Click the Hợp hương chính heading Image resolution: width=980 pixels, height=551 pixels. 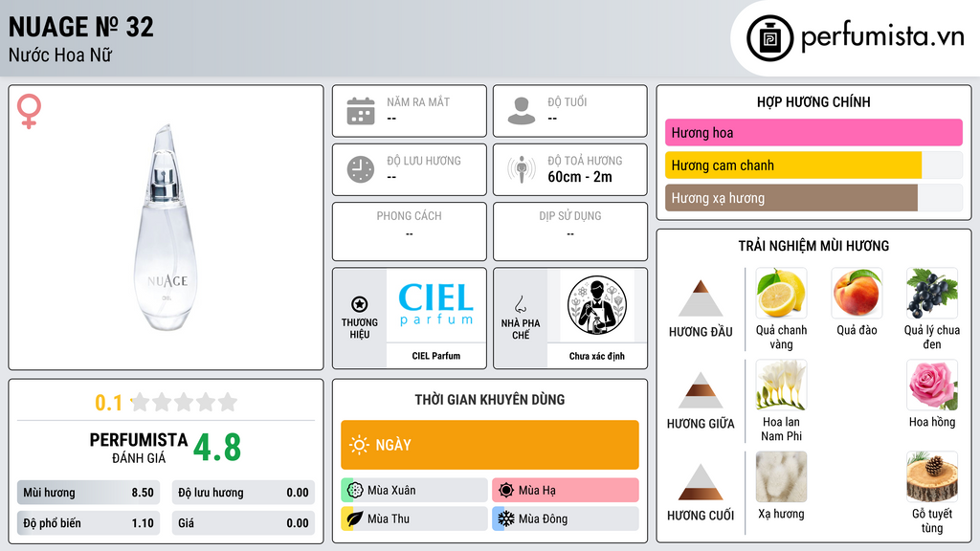coord(813,101)
